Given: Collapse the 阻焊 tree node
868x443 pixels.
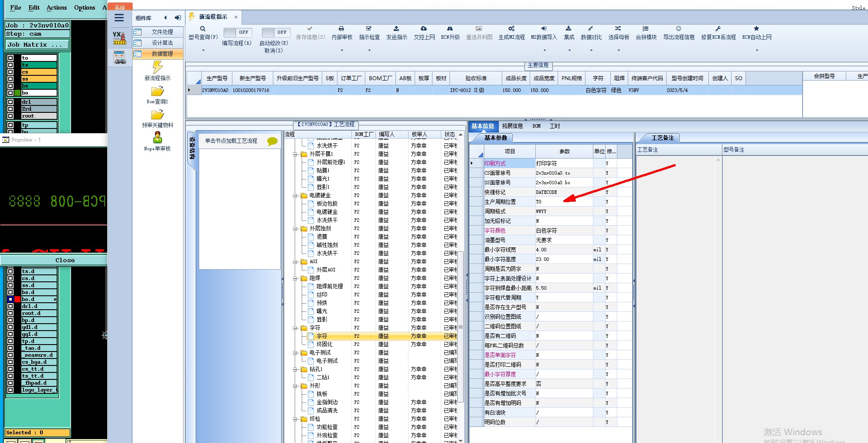Looking at the screenshot, I should pos(295,278).
